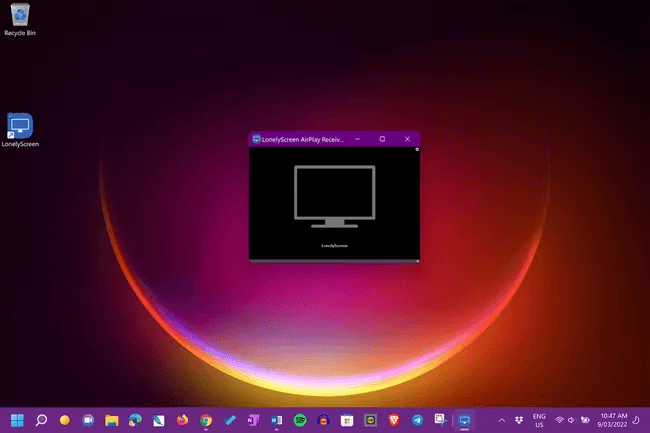Screen dimensions: 650x433
Task: Launch Firefox from the taskbar
Action: [x=182, y=420]
